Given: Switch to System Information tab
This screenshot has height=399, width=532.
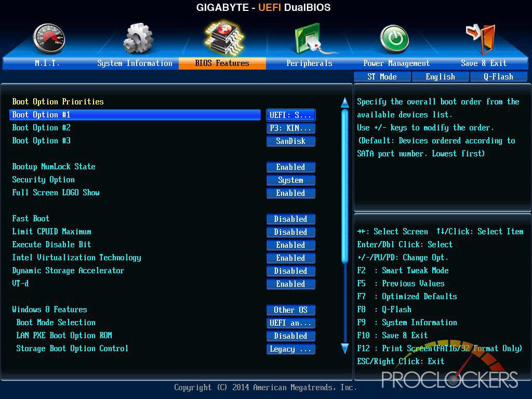Looking at the screenshot, I should pyautogui.click(x=135, y=63).
